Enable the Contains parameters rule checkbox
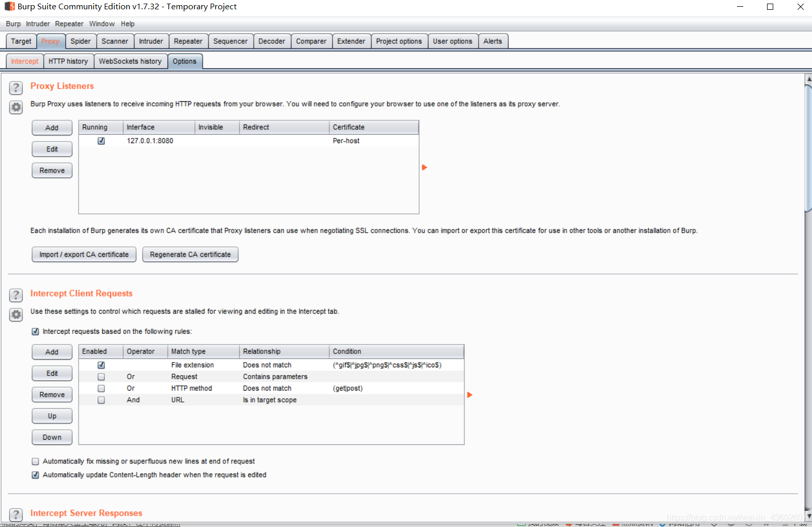This screenshot has width=812, height=527. 101,377
